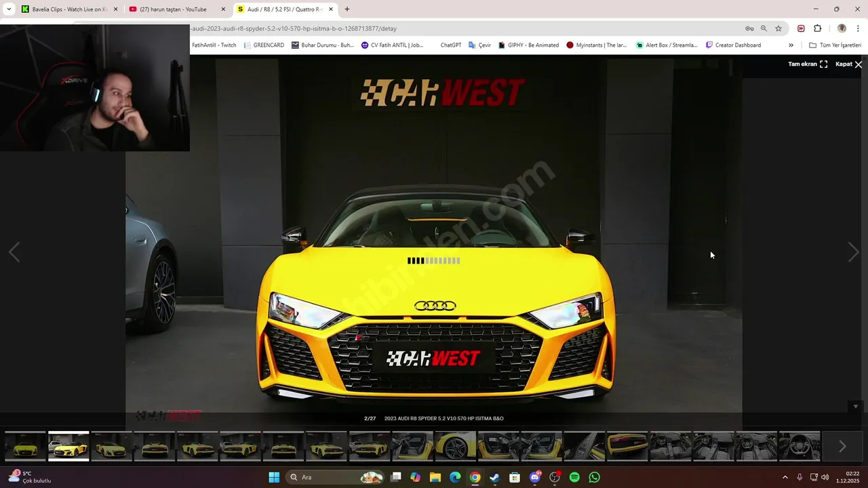Screen dimensions: 868x488
Task: Select the first car thumbnail
Action: [x=25, y=446]
